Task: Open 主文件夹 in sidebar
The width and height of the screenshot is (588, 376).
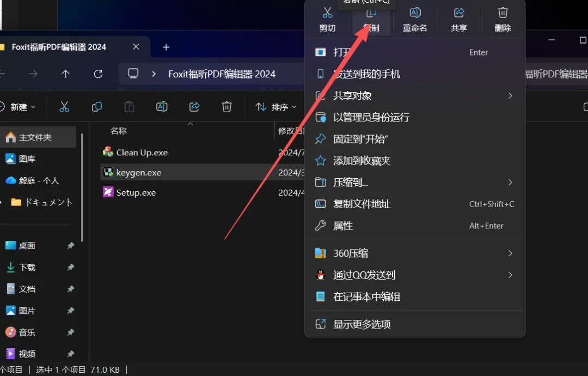Action: 38,137
